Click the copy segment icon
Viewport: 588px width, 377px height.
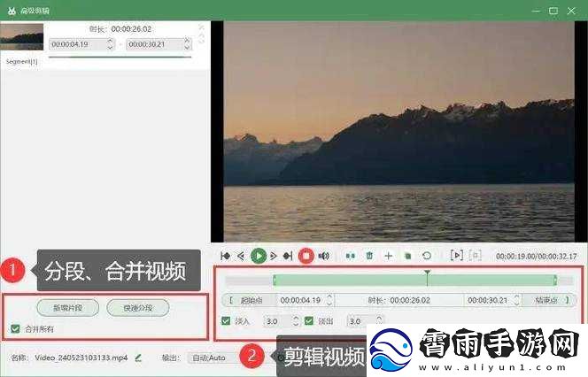407,256
